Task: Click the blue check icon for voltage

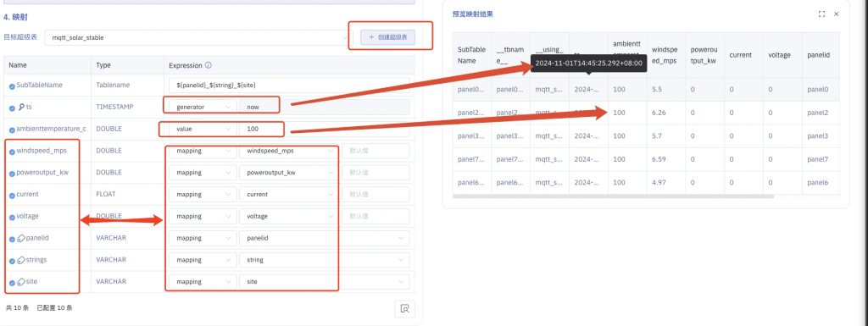Action: click(x=12, y=217)
